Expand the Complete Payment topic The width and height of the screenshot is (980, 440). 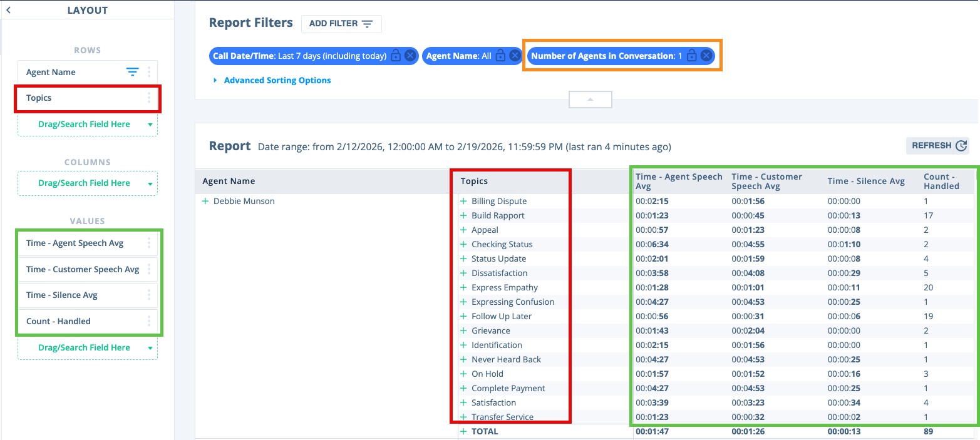click(464, 389)
